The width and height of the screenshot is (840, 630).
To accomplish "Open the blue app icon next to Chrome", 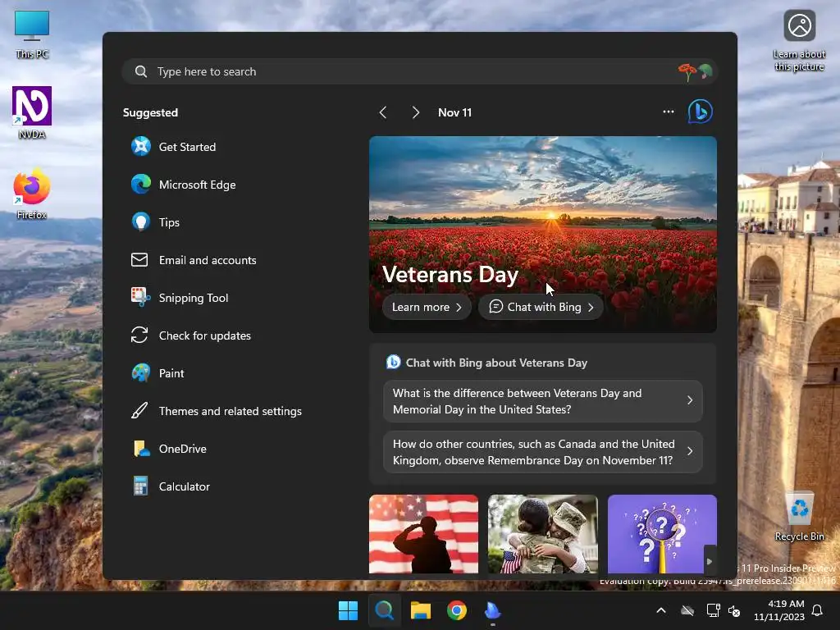I will pyautogui.click(x=492, y=610).
